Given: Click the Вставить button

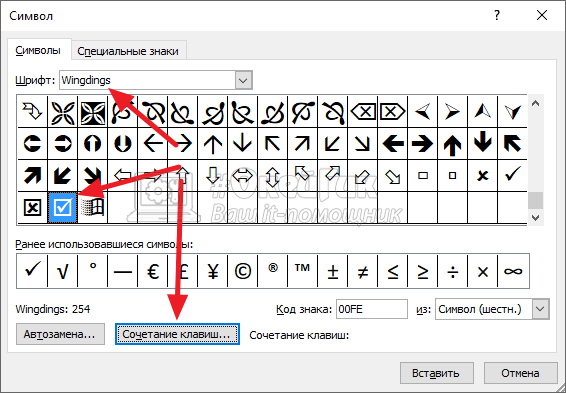Looking at the screenshot, I should [x=437, y=372].
